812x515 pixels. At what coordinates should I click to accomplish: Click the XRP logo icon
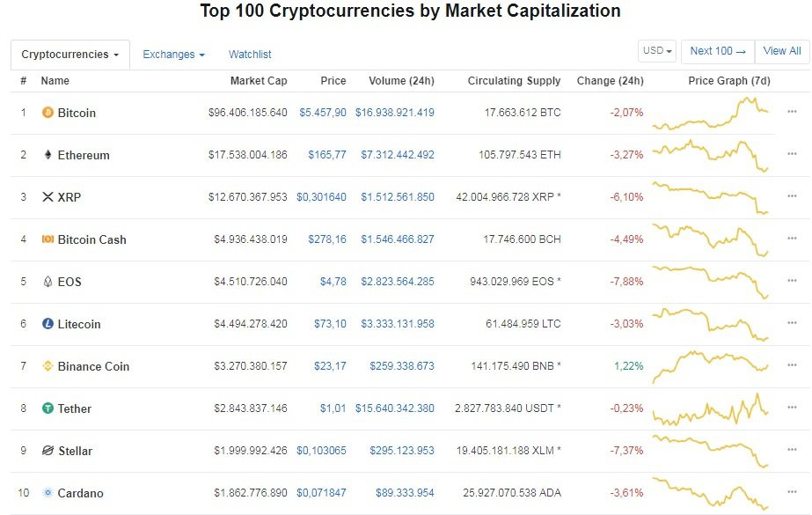48,198
